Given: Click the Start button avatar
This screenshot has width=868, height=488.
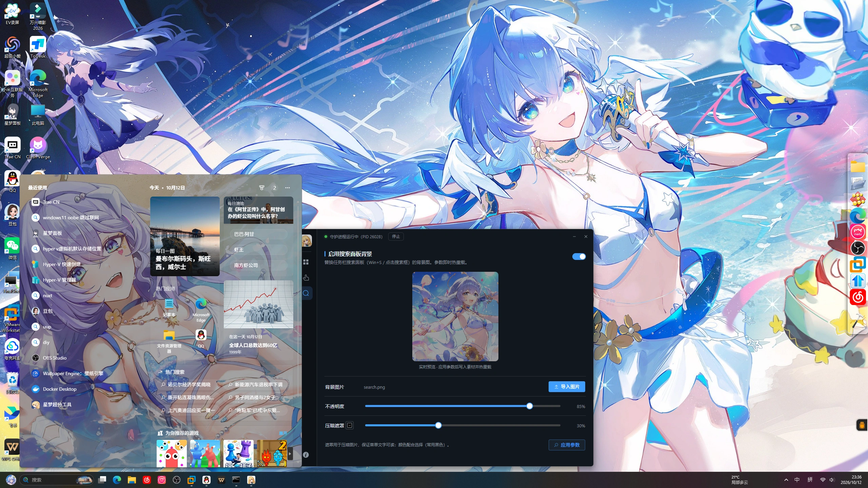Looking at the screenshot, I should [11, 480].
